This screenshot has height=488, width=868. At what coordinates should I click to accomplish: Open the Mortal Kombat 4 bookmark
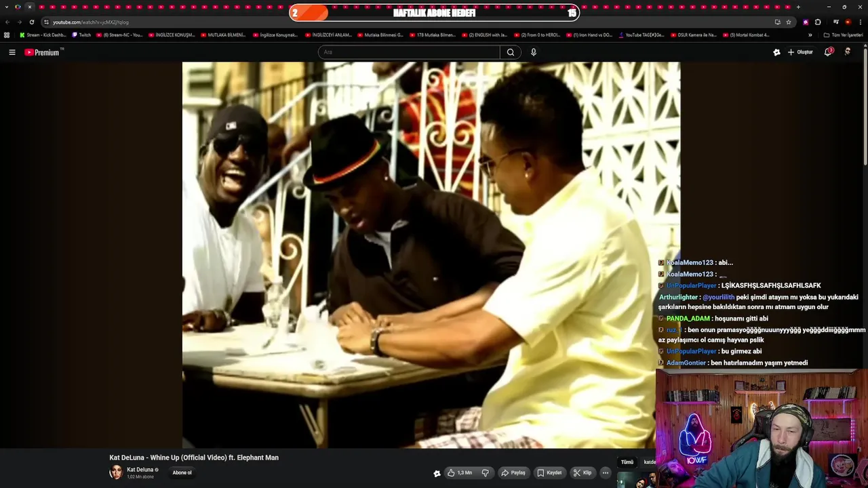[746, 35]
